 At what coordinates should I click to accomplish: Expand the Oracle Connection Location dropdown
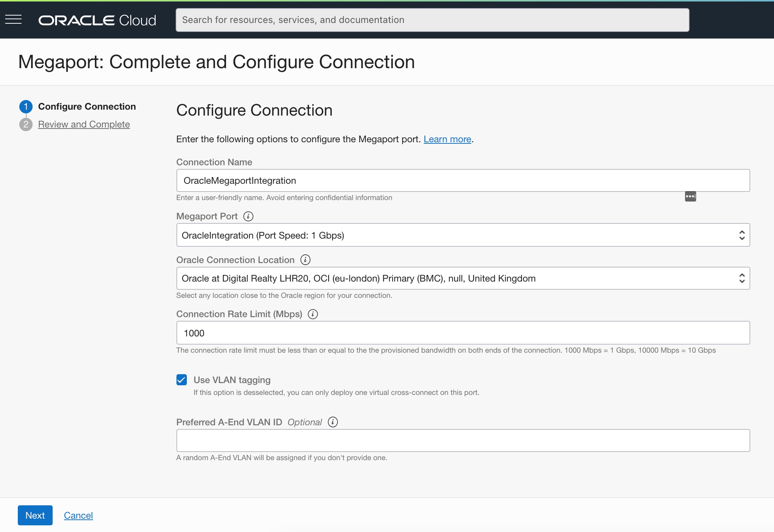pos(463,278)
